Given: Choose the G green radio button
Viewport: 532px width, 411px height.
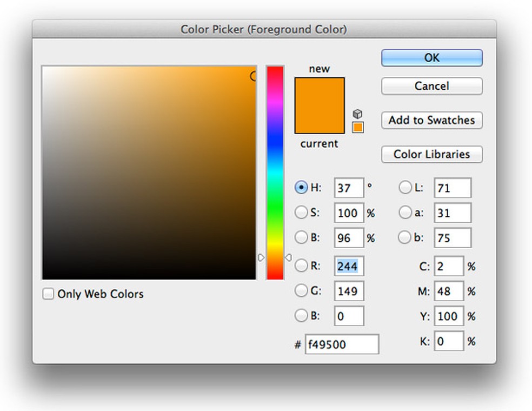Looking at the screenshot, I should [x=301, y=291].
